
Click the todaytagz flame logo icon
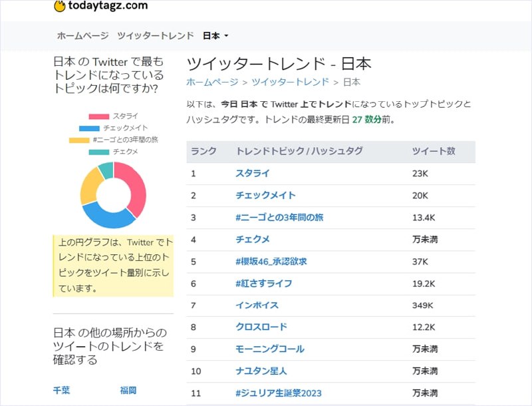tap(60, 6)
